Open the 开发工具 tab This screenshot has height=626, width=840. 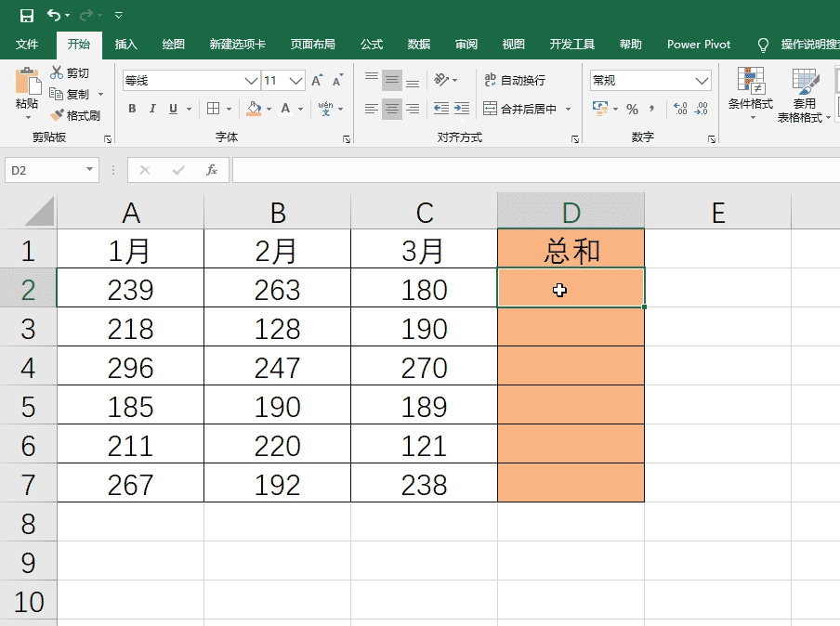[572, 45]
